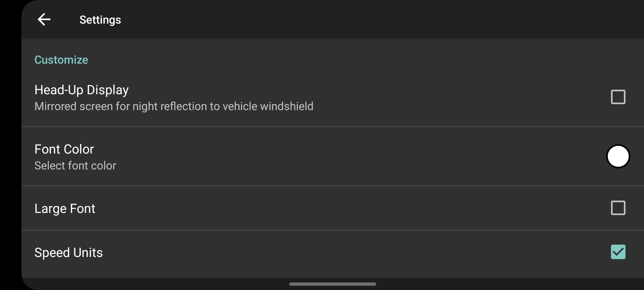Tap the word 'Mirrored' in the description
644x290 pixels.
pos(56,106)
